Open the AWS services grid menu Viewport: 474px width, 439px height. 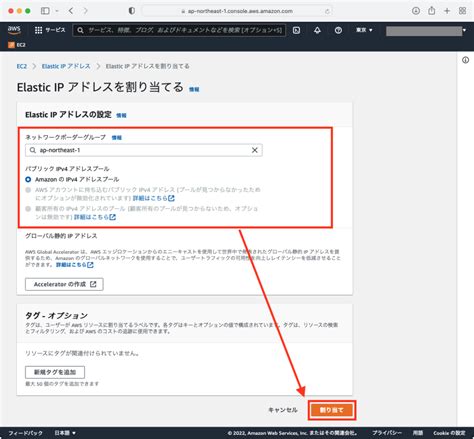click(38, 30)
